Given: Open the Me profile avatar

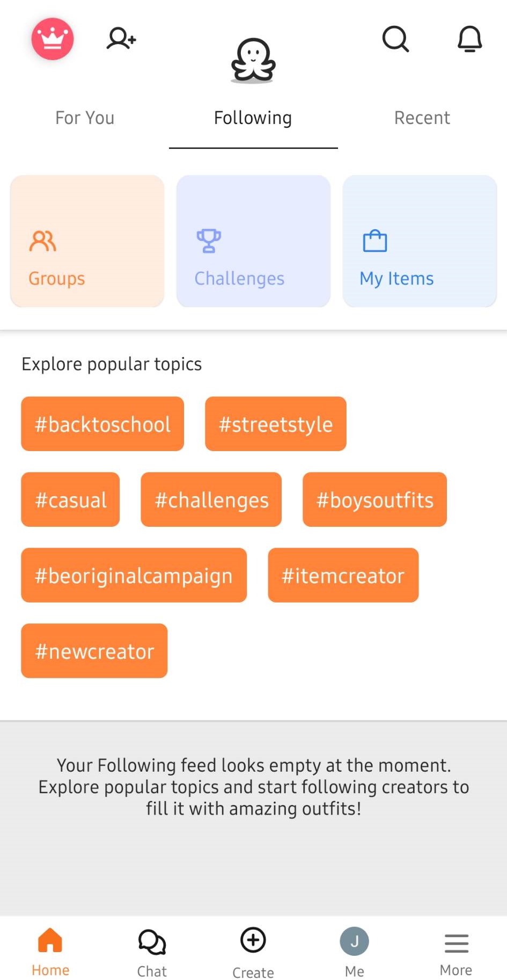Looking at the screenshot, I should (x=354, y=942).
